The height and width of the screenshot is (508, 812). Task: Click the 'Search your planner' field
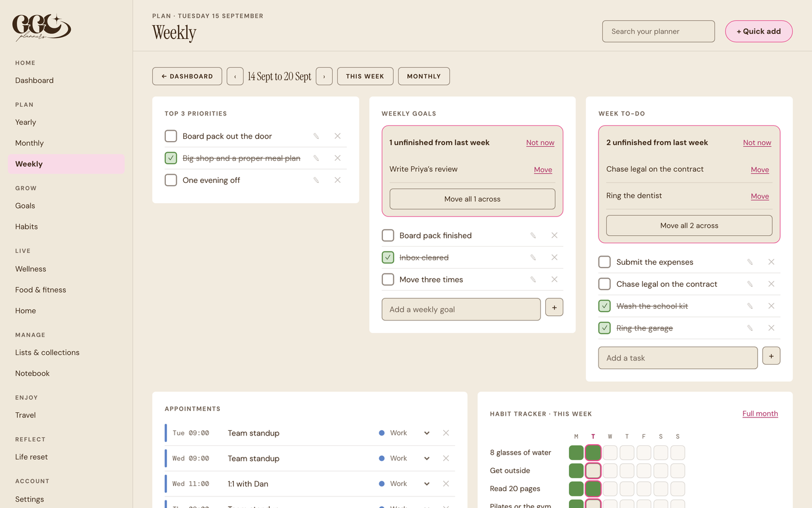click(x=659, y=31)
